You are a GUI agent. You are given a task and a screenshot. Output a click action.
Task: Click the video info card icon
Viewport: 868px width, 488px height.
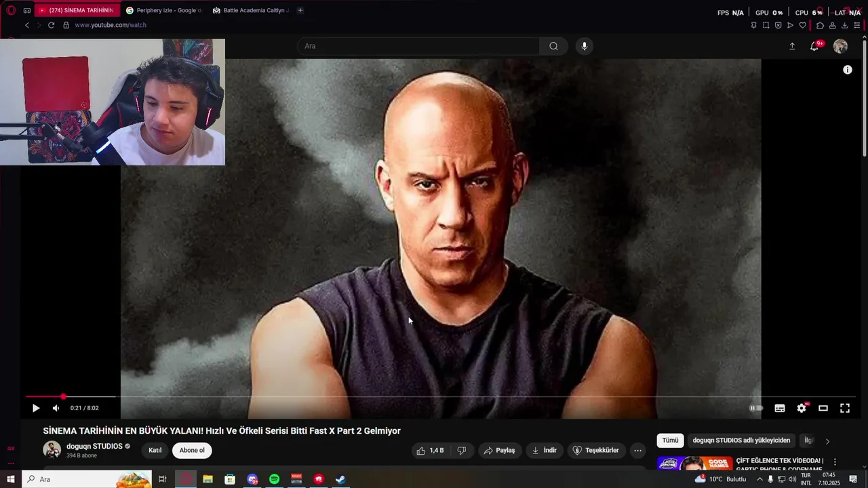pos(848,70)
